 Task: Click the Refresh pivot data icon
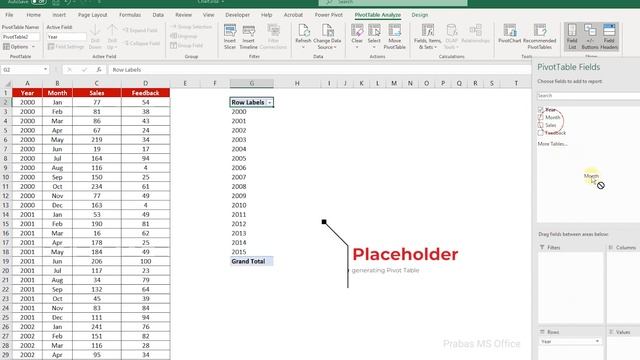point(303,37)
